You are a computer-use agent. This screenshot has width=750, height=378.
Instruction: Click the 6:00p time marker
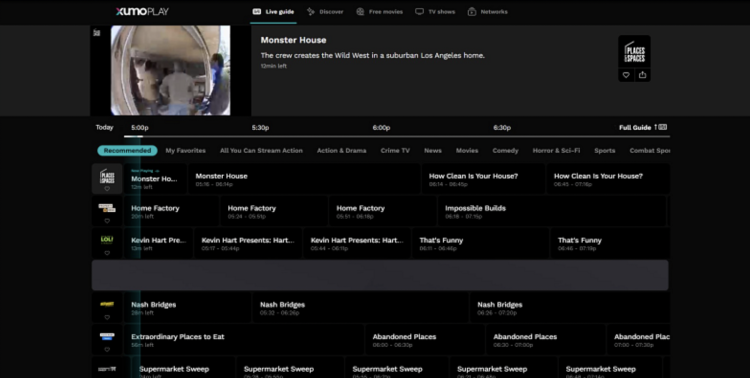click(x=381, y=128)
